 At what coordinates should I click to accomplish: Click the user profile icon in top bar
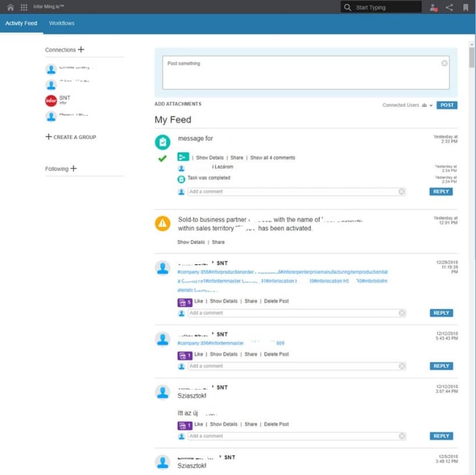coord(434,7)
